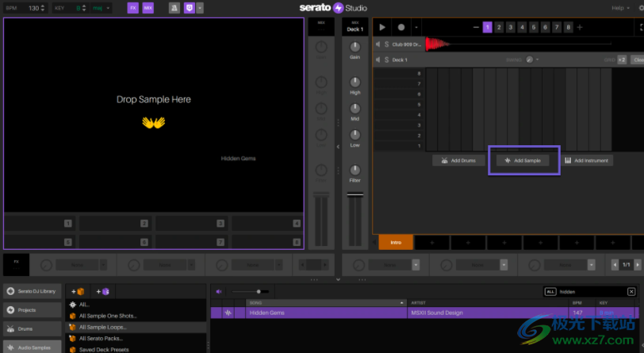The height and width of the screenshot is (353, 644).
Task: Click the minus icon before bar numbers
Action: point(476,27)
